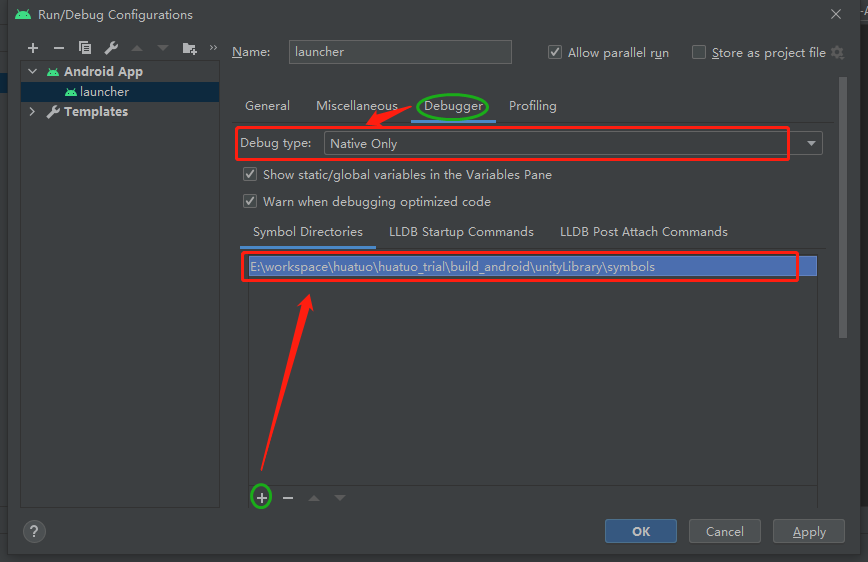Move configuration up in toolbar
Image resolution: width=868 pixels, height=562 pixels.
tap(137, 48)
